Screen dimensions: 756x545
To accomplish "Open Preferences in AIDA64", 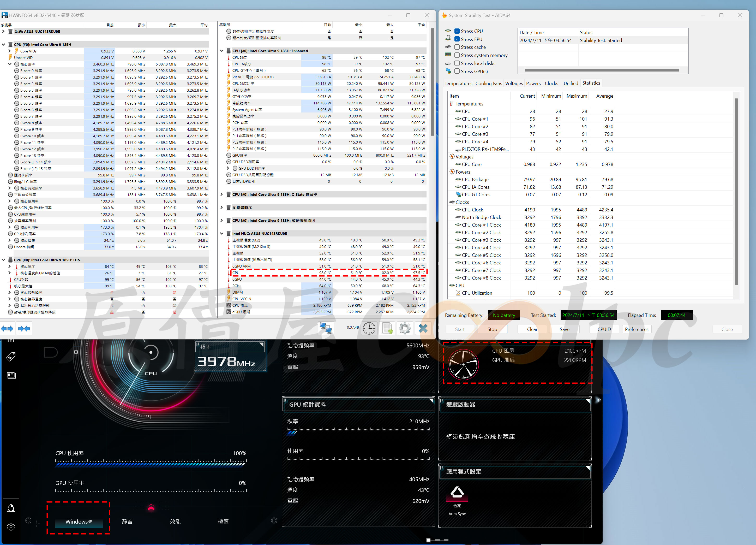I will [636, 329].
